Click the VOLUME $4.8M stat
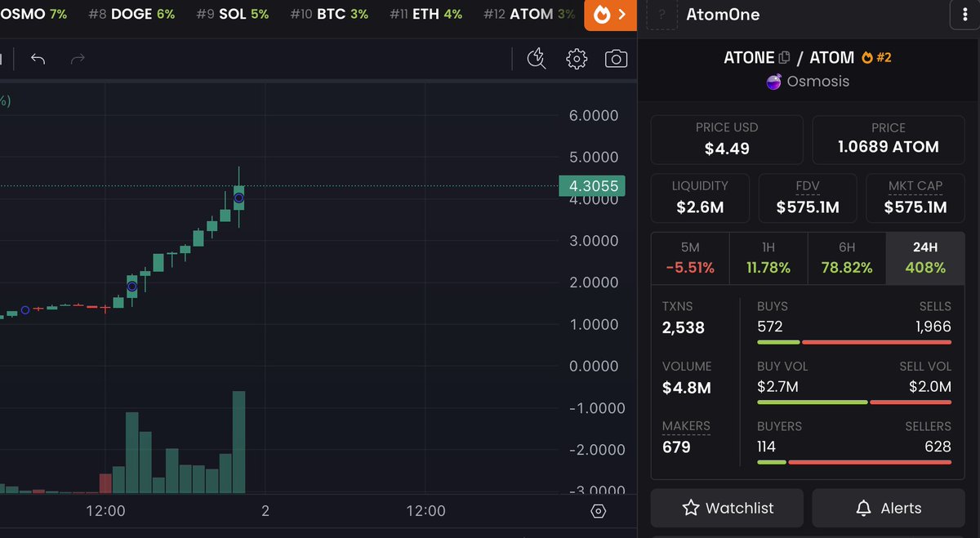The width and height of the screenshot is (980, 538). [x=687, y=378]
